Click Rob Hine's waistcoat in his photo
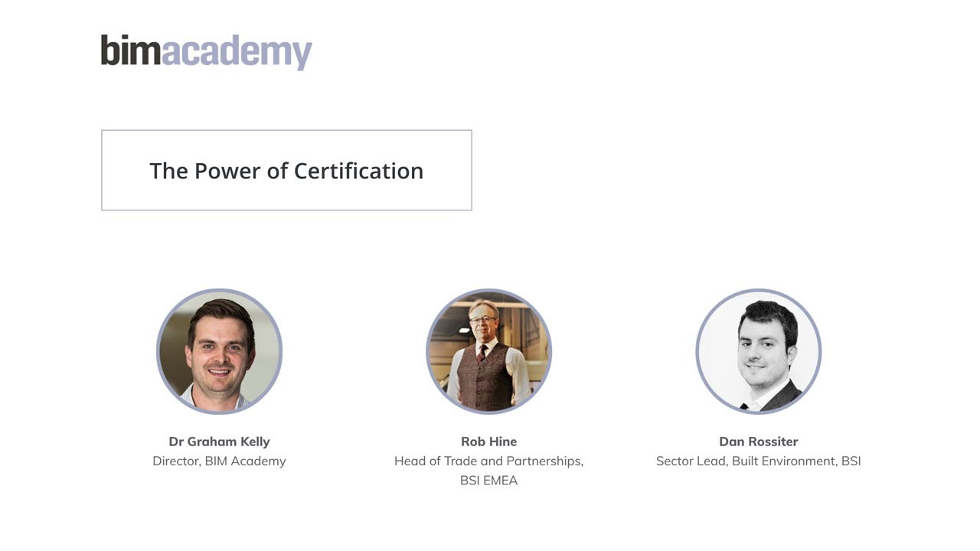 click(x=489, y=377)
